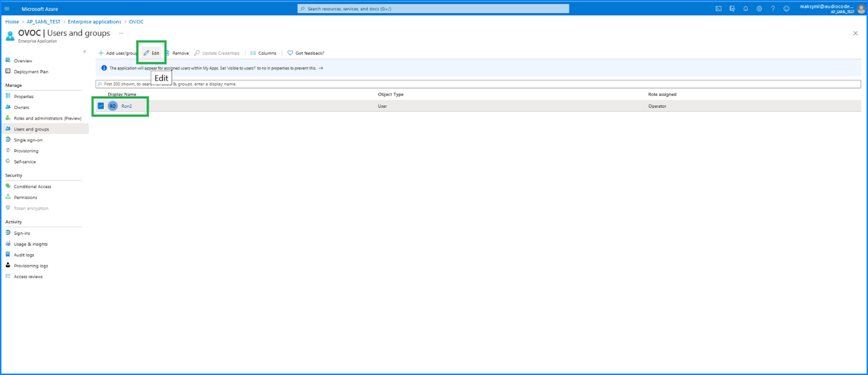Image resolution: width=868 pixels, height=375 pixels.
Task: Focus the Azure global search box
Action: point(433,9)
